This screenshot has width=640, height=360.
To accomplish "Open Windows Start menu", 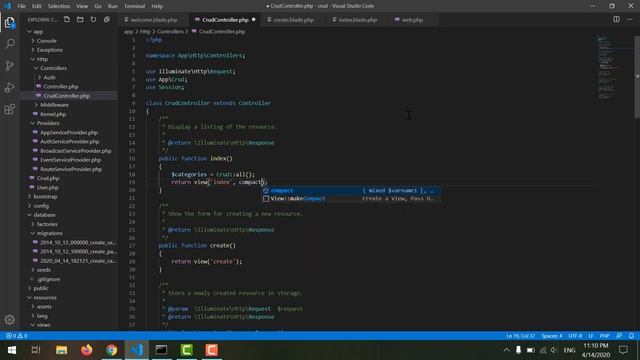I will [x=11, y=350].
